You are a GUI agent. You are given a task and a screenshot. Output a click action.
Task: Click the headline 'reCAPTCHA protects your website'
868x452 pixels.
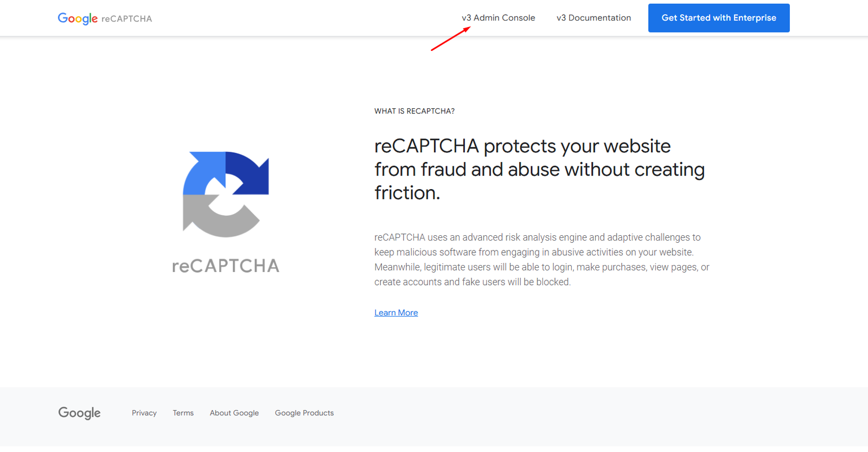tap(540, 169)
